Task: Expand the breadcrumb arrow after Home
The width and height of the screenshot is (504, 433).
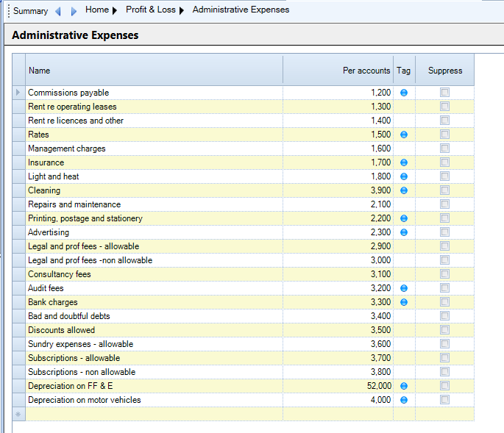Action: (115, 10)
